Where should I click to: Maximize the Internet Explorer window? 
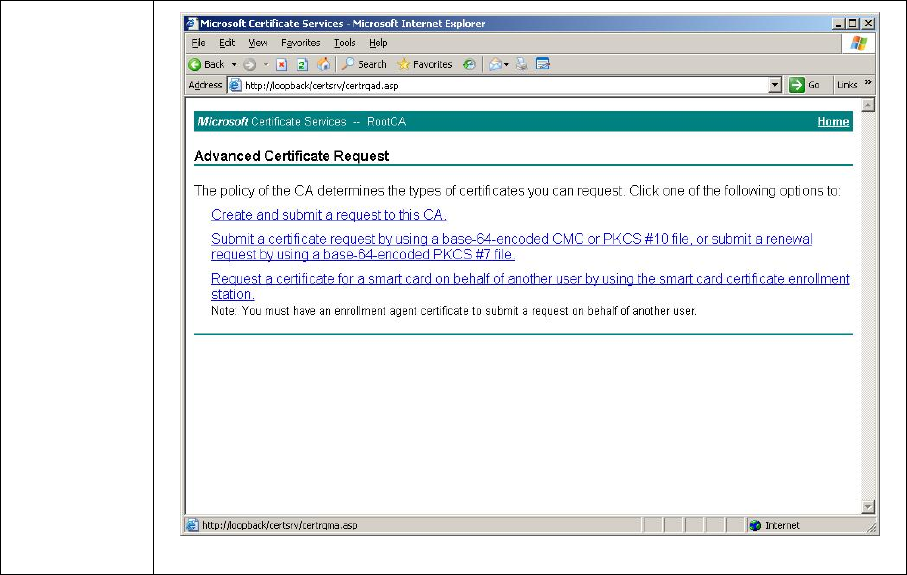click(853, 24)
